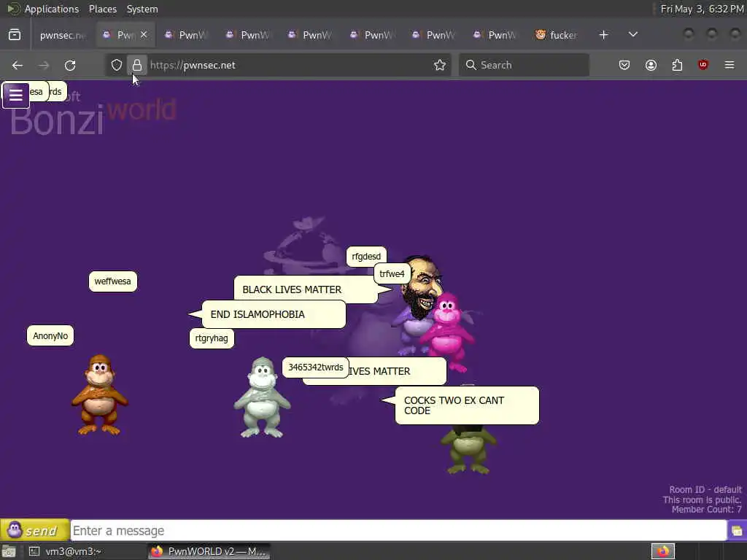Click the rfgdesd name tag
The image size is (747, 560).
click(x=366, y=256)
